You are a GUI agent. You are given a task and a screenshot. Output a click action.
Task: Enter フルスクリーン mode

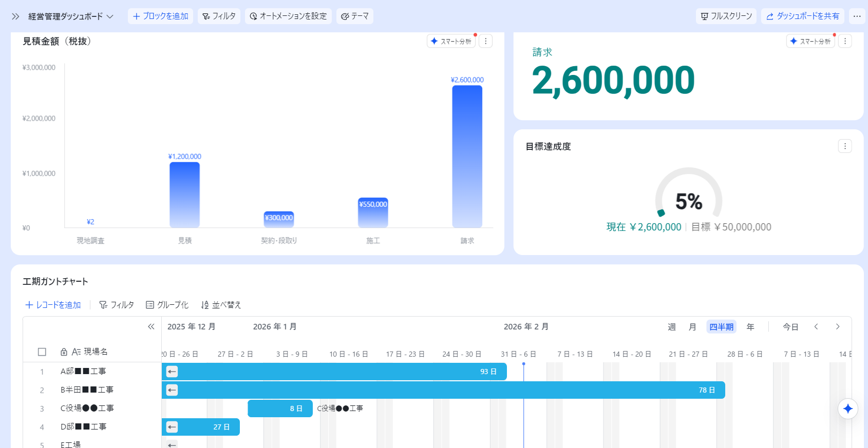click(726, 16)
